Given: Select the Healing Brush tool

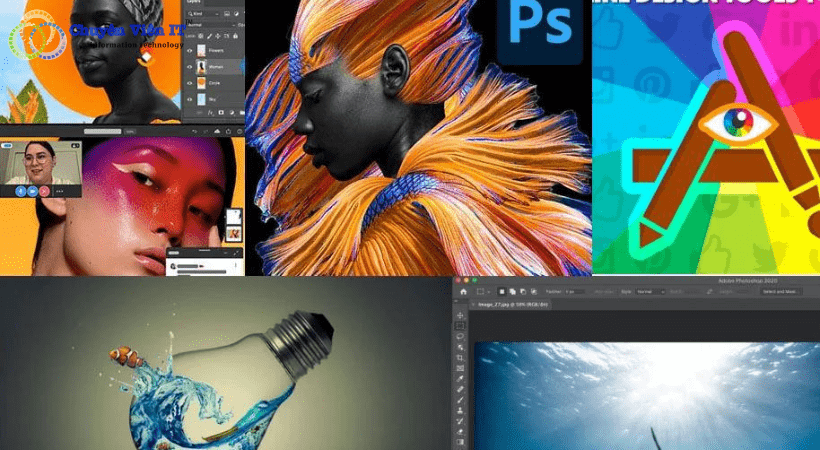Looking at the screenshot, I should click(460, 389).
